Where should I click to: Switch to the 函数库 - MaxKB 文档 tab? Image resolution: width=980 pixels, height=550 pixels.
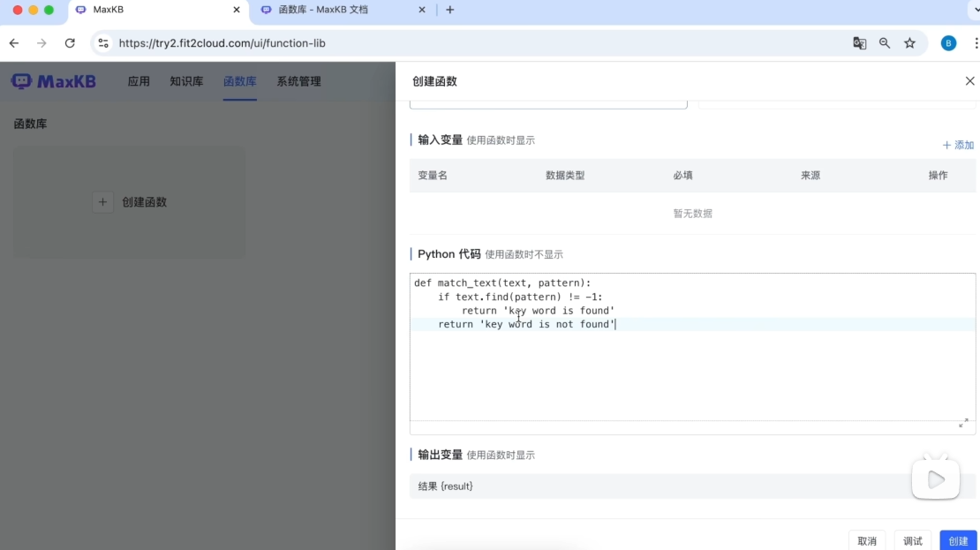(335, 10)
